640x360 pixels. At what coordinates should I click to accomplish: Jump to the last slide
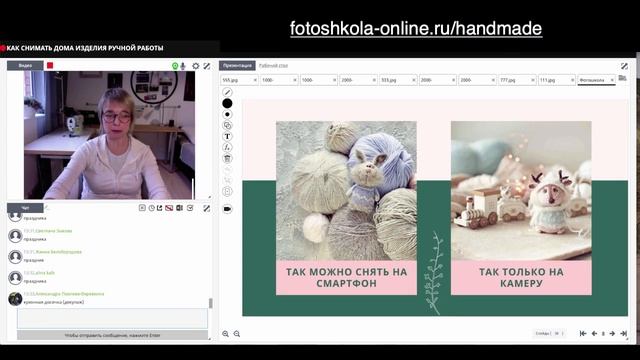624,333
